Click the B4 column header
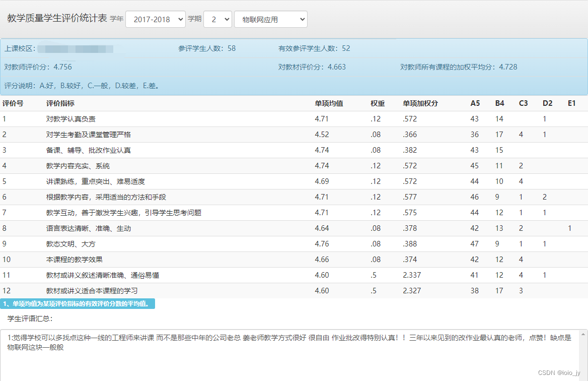Screen dimensions: 588x381 [x=499, y=103]
